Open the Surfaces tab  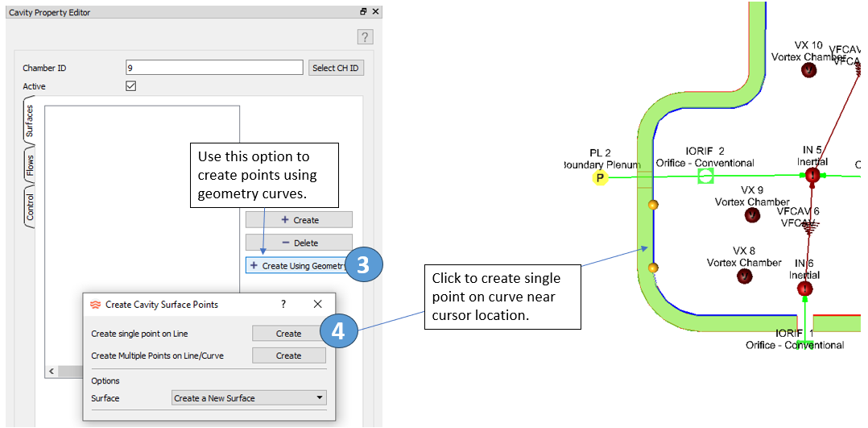click(30, 121)
